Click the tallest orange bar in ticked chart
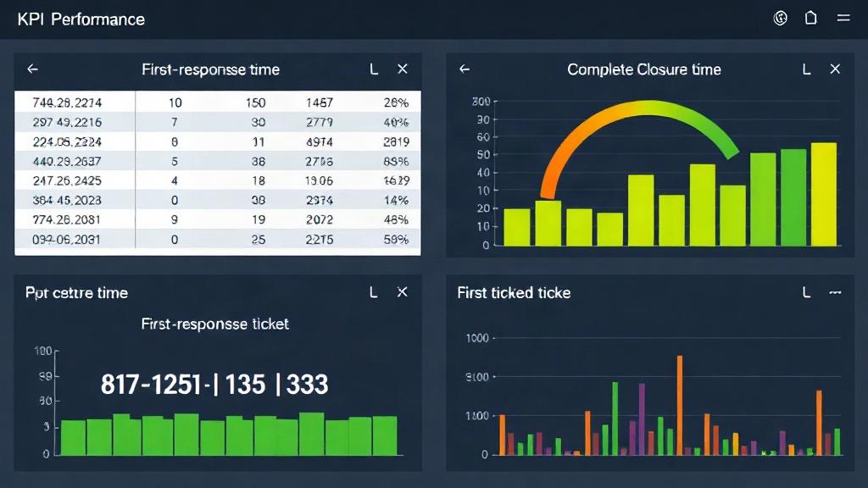 click(x=680, y=405)
